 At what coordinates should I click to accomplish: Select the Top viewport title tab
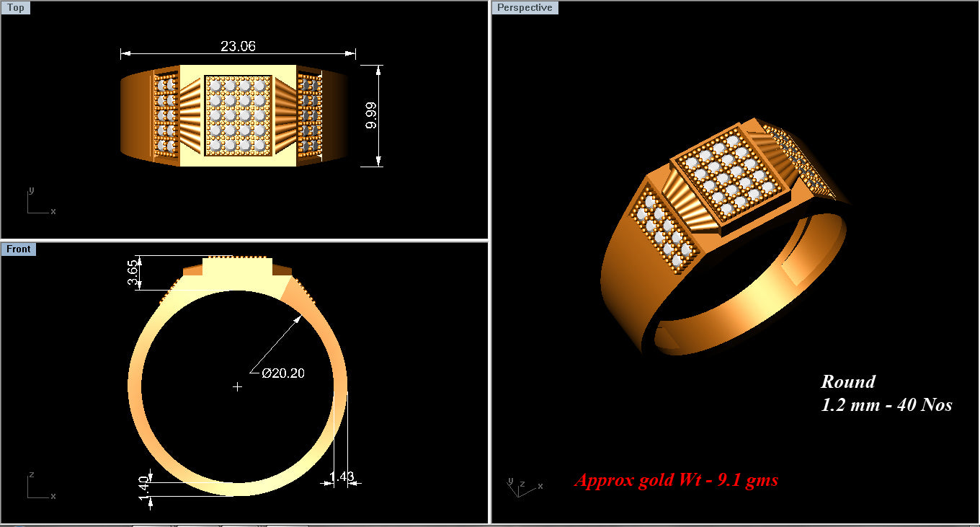click(x=16, y=7)
